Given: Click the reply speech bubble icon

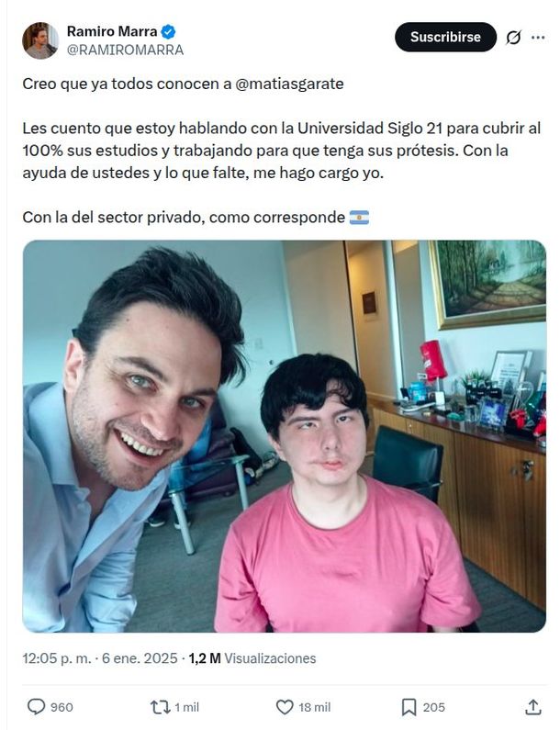Looking at the screenshot, I should click(x=36, y=707).
